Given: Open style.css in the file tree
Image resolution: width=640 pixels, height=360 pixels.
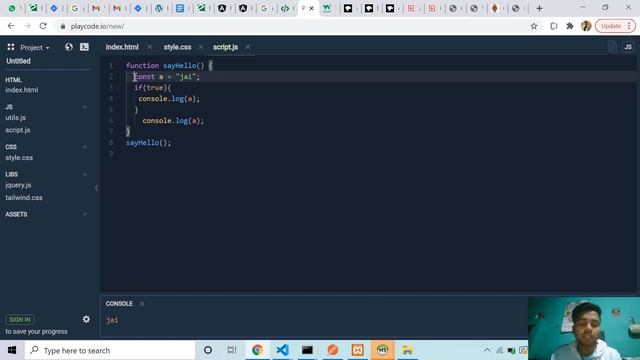Looking at the screenshot, I should [19, 158].
